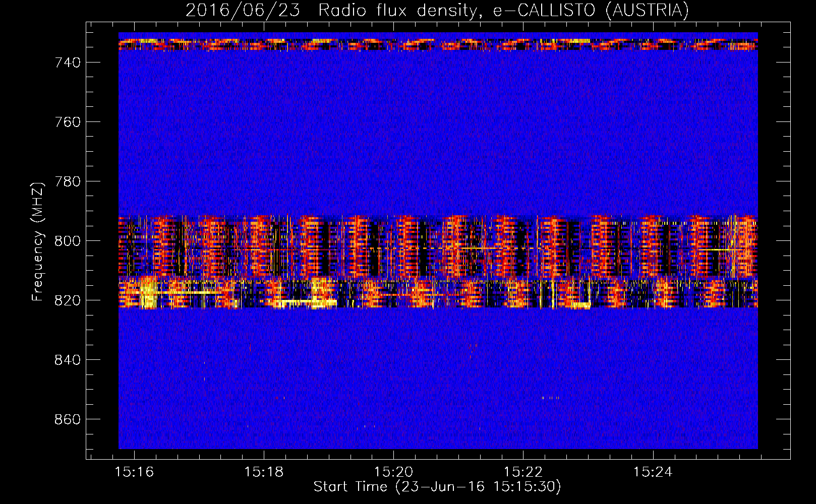Click the 760 frequency tick label
The image size is (816, 504).
click(68, 122)
